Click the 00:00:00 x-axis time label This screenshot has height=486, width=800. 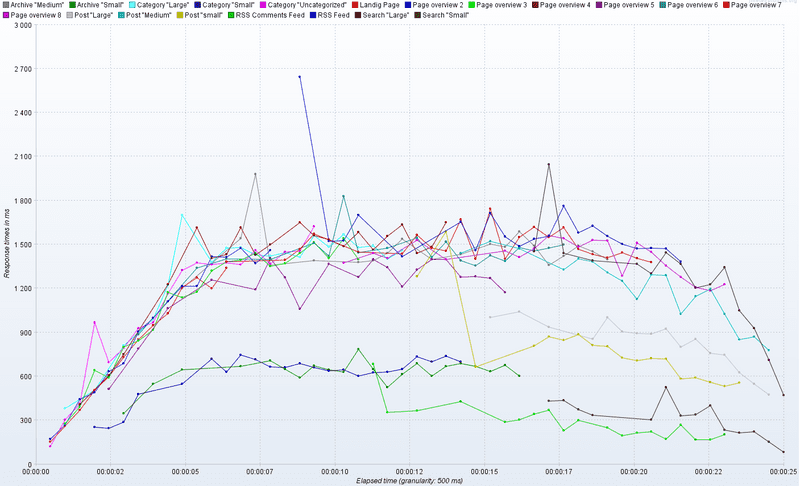click(36, 472)
